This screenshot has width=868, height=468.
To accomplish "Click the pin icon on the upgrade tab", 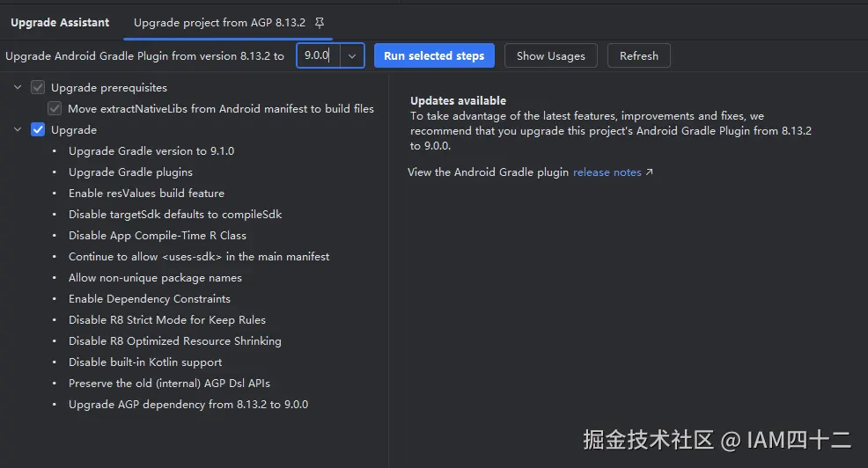I will [x=320, y=23].
